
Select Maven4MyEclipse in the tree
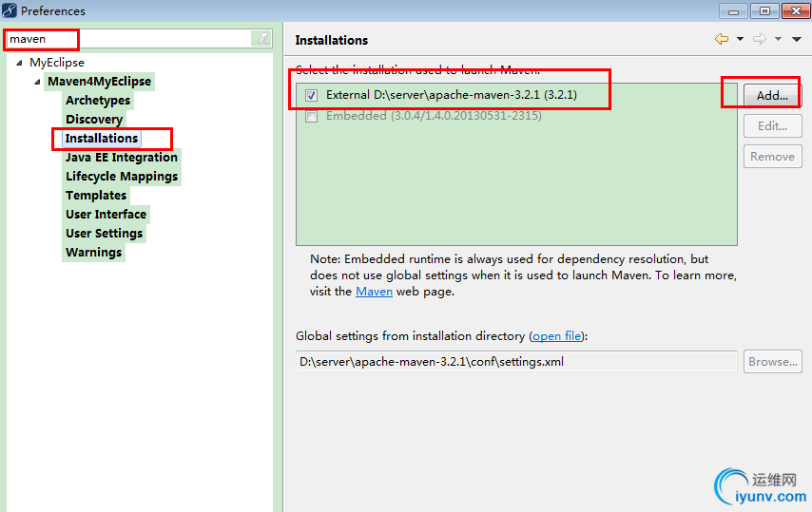point(100,81)
